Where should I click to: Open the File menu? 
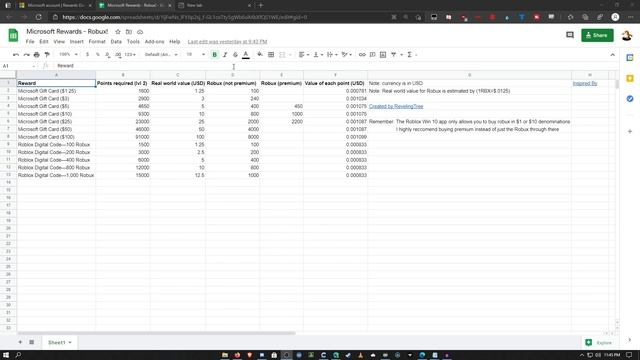30,42
